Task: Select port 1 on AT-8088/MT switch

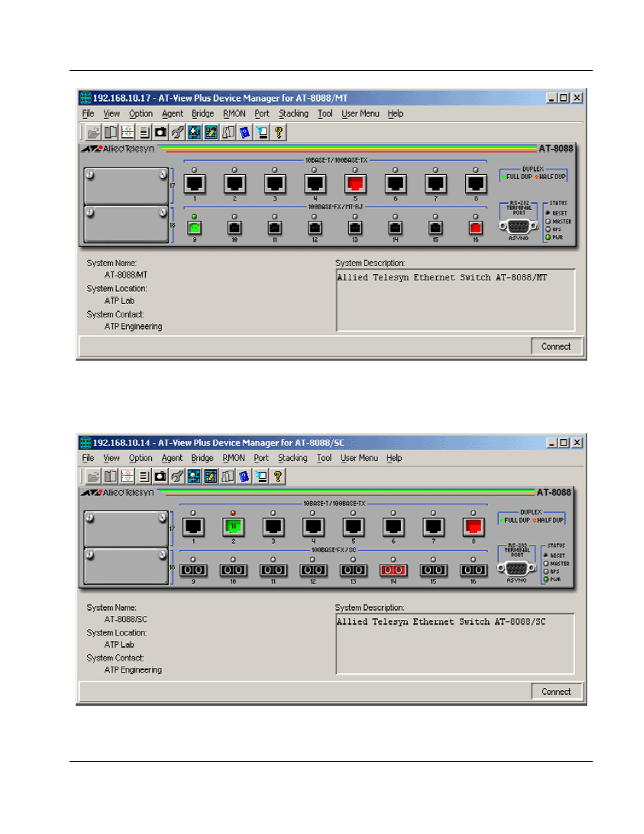Action: pyautogui.click(x=194, y=184)
